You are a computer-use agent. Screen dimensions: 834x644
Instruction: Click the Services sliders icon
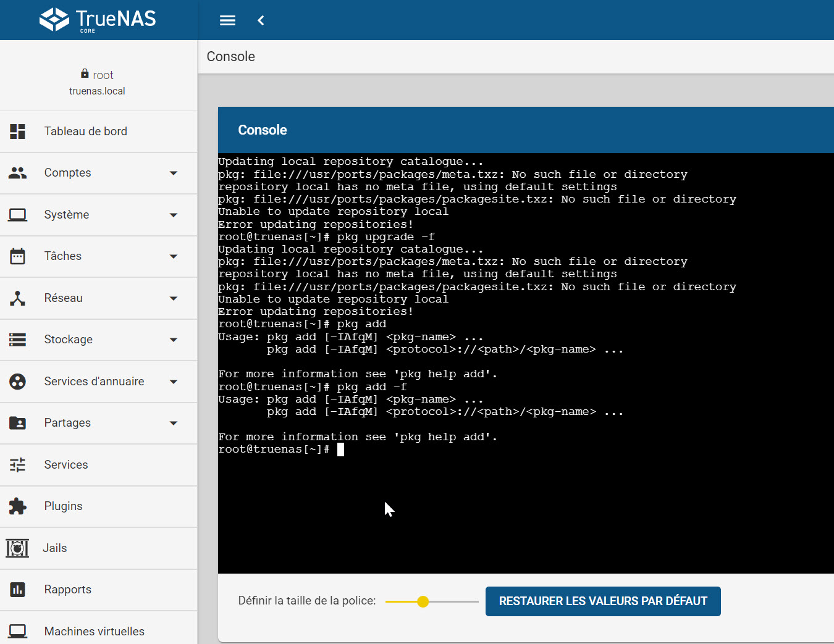point(18,465)
